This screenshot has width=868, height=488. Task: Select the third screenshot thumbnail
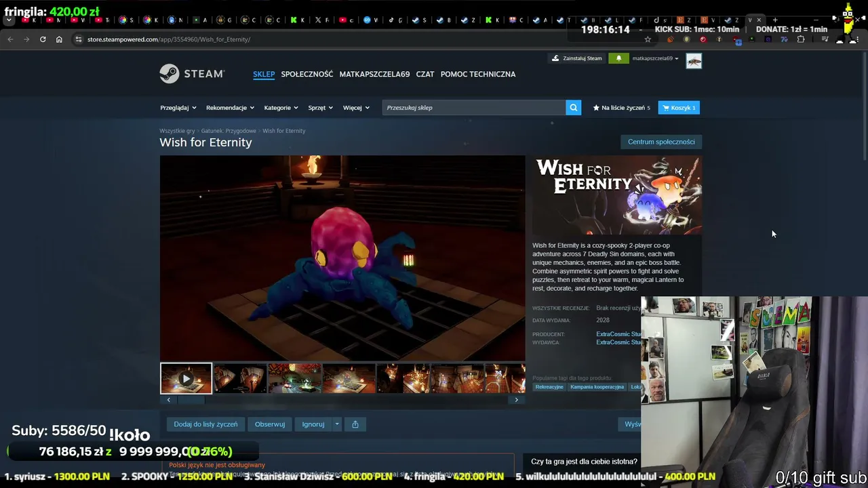294,378
